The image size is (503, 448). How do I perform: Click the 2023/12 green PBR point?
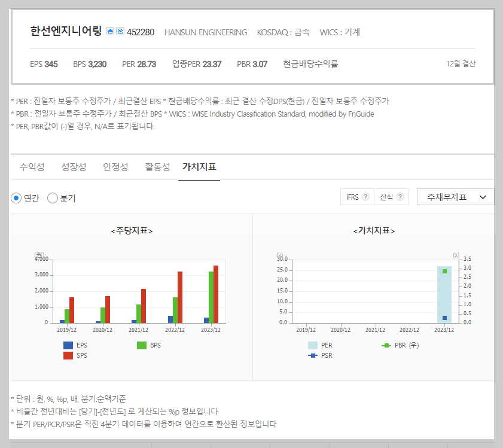444,271
